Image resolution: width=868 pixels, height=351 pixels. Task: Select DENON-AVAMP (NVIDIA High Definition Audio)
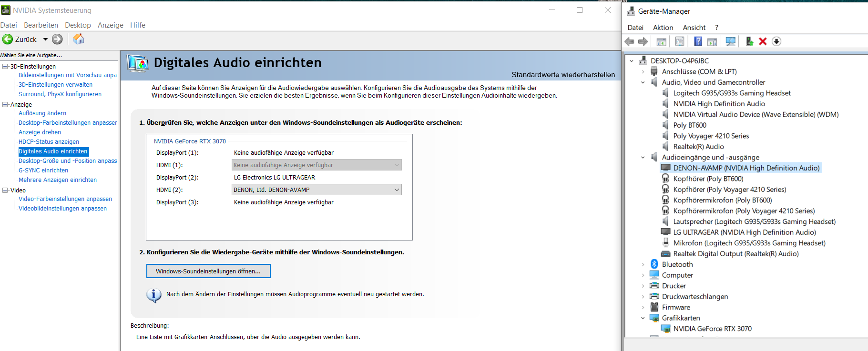[x=746, y=168]
